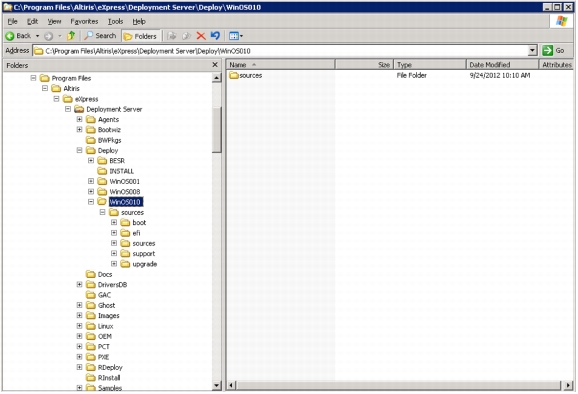Click the Back navigation arrow icon
578x394 pixels.
tap(10, 36)
